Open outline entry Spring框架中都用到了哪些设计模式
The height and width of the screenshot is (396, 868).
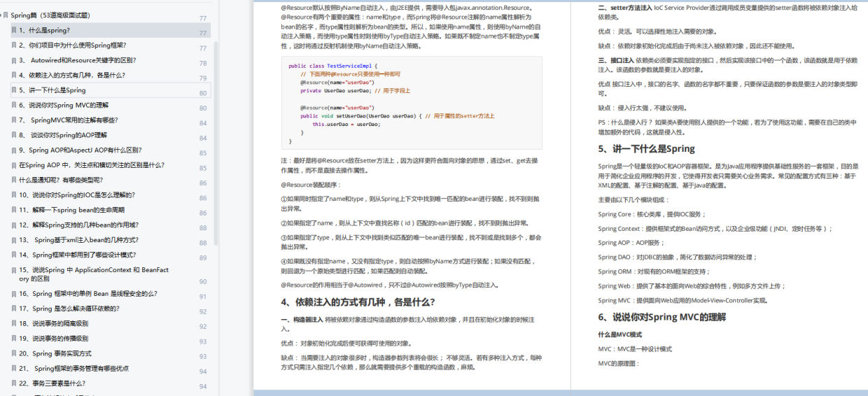tap(77, 255)
